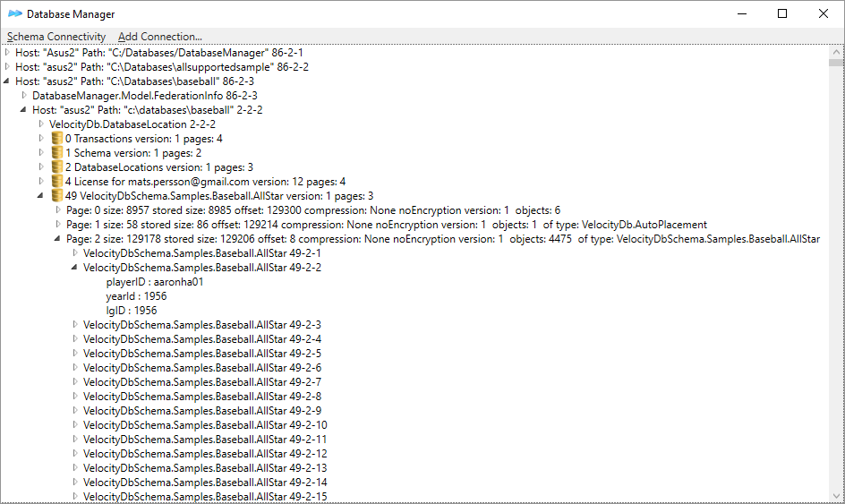Click database icon for 1 Schema
The height and width of the screenshot is (504, 845).
click(57, 153)
